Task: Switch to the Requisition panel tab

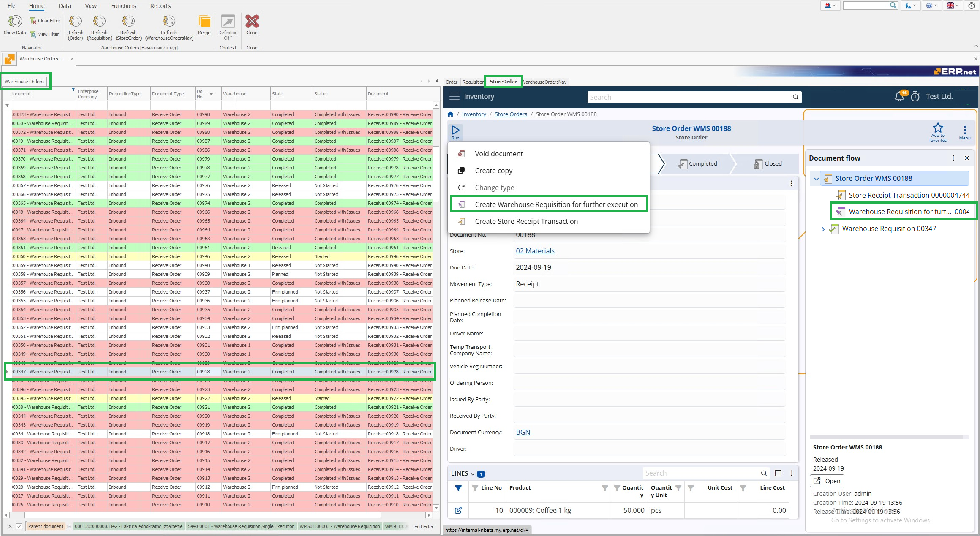Action: point(473,82)
